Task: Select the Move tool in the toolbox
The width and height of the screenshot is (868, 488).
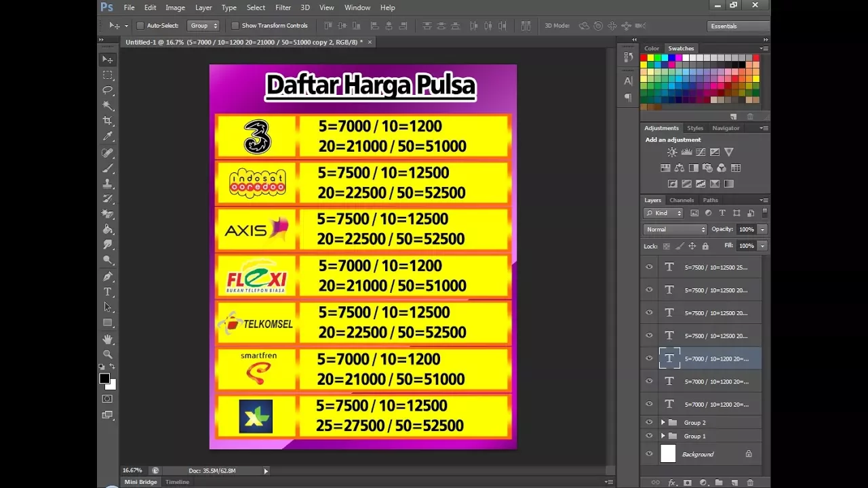Action: [108, 60]
